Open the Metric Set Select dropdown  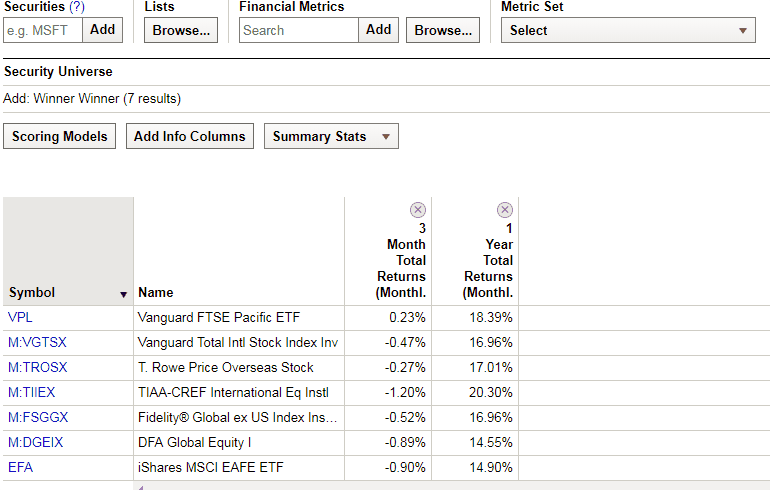(628, 30)
